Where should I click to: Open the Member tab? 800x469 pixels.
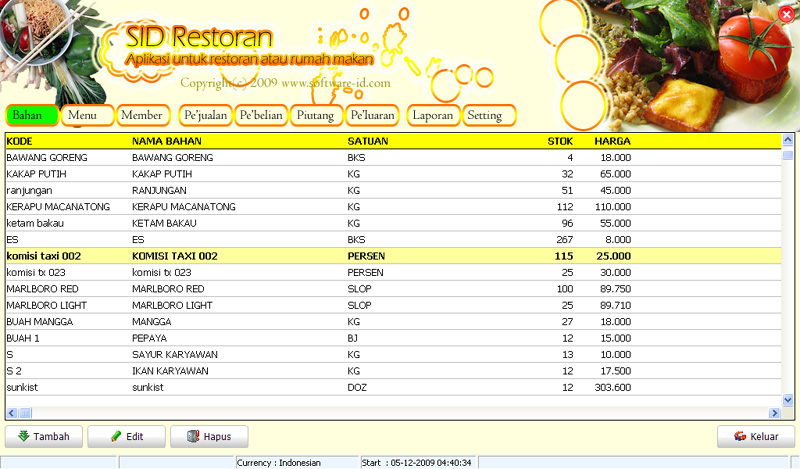click(143, 115)
